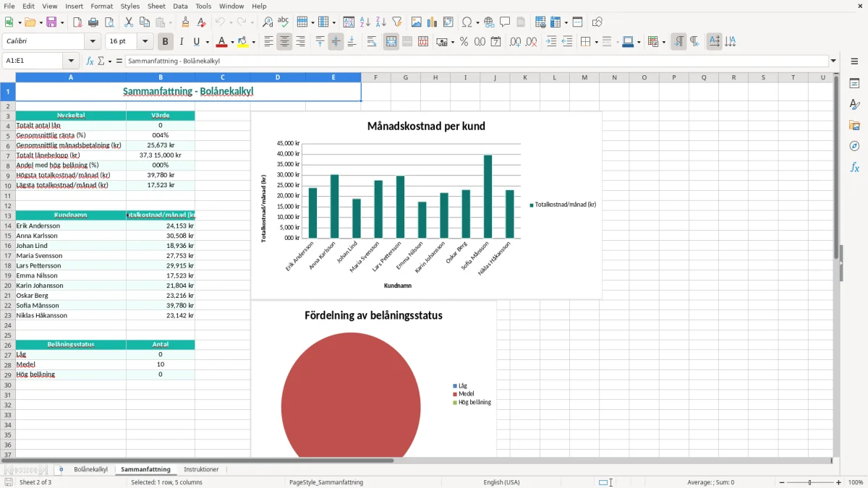Click the background color swatch icon

pyautogui.click(x=242, y=42)
